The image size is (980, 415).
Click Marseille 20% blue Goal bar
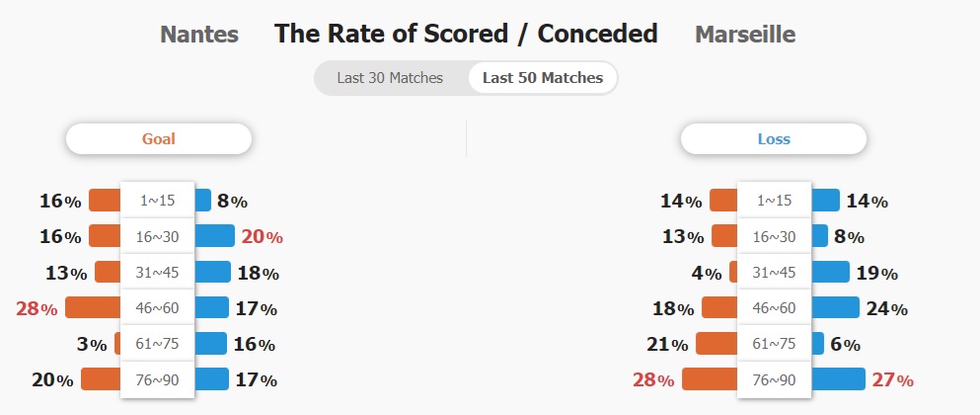(x=214, y=236)
